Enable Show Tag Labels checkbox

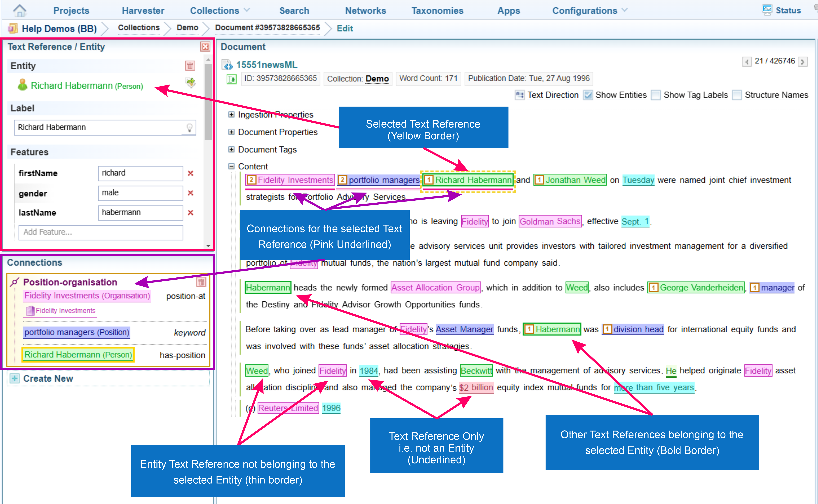(656, 95)
